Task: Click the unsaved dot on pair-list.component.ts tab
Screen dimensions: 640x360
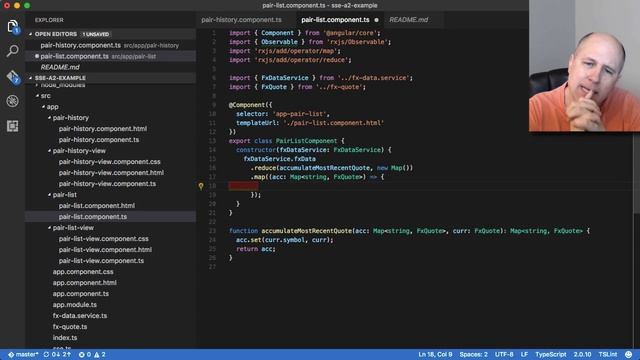Action: [x=376, y=20]
